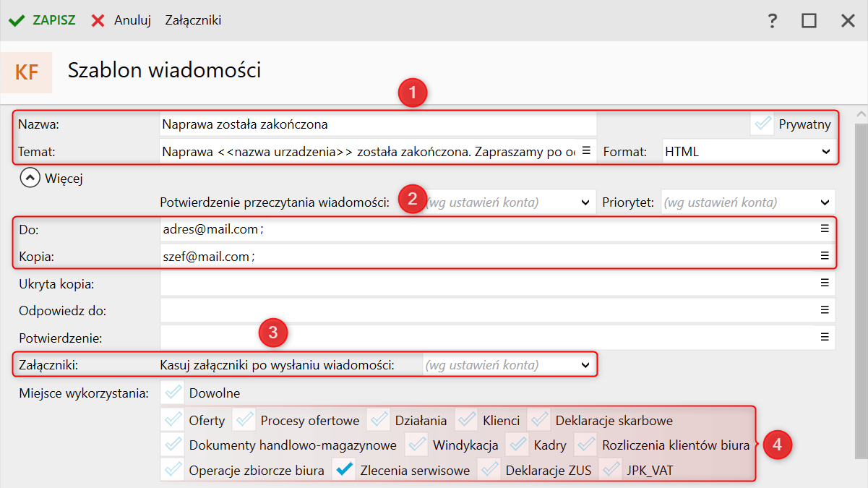
Task: Open the hamburger menu in the Do field
Action: coord(825,228)
